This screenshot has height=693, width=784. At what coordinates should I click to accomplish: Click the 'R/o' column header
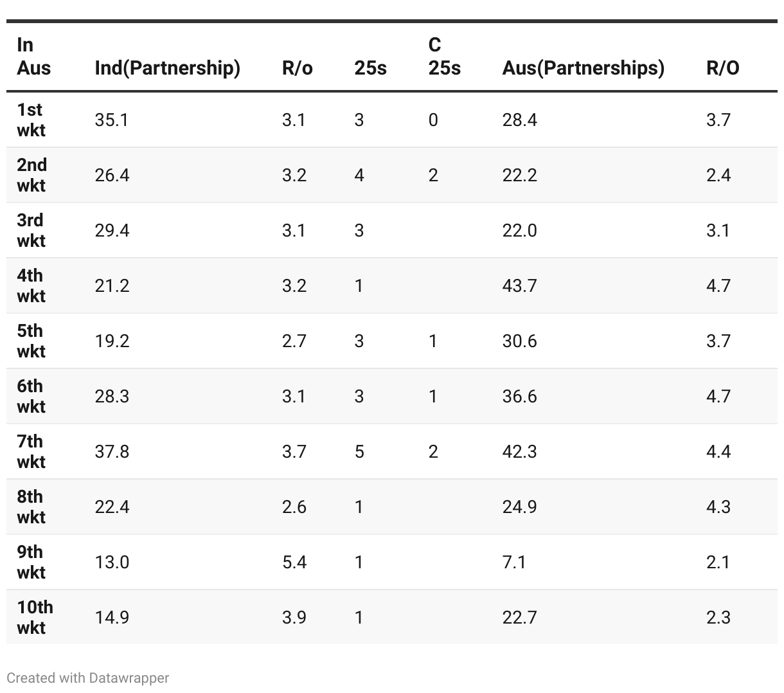[x=297, y=68]
